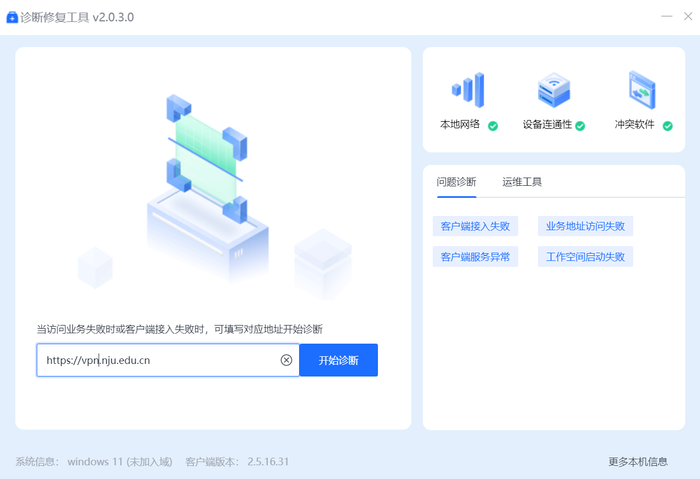
Task: Minimize the diagnostic tool window
Action: coord(667,17)
